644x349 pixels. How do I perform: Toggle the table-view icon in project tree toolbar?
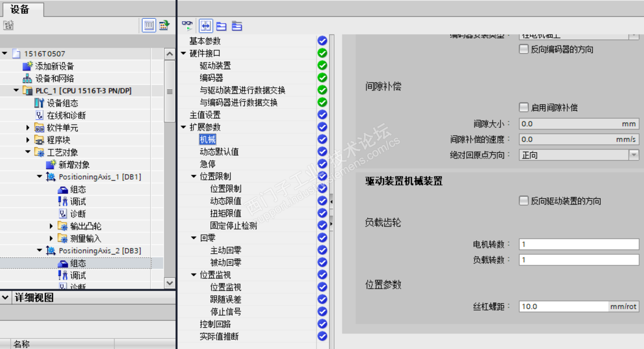point(149,25)
